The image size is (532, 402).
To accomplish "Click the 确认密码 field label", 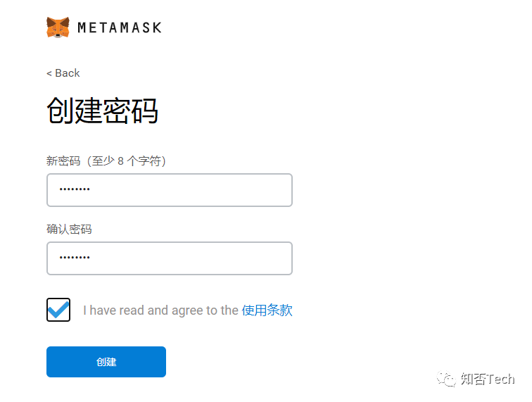I will (x=69, y=230).
